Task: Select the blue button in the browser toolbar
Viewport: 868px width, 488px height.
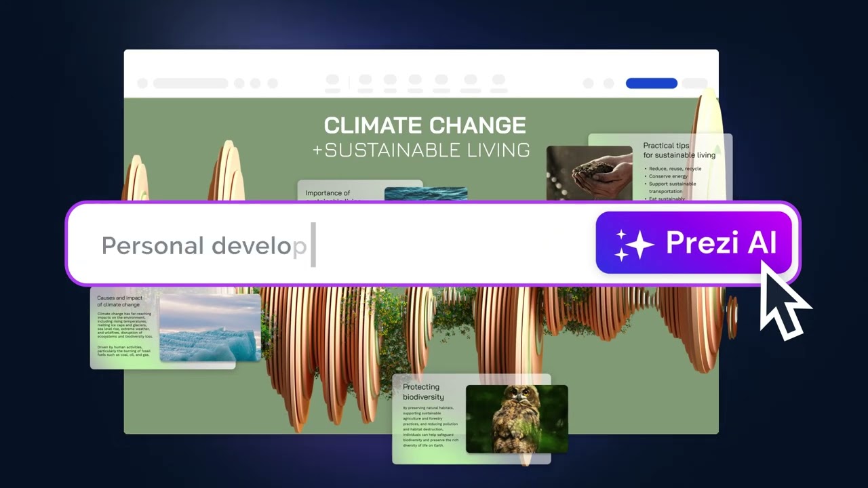Action: (651, 83)
